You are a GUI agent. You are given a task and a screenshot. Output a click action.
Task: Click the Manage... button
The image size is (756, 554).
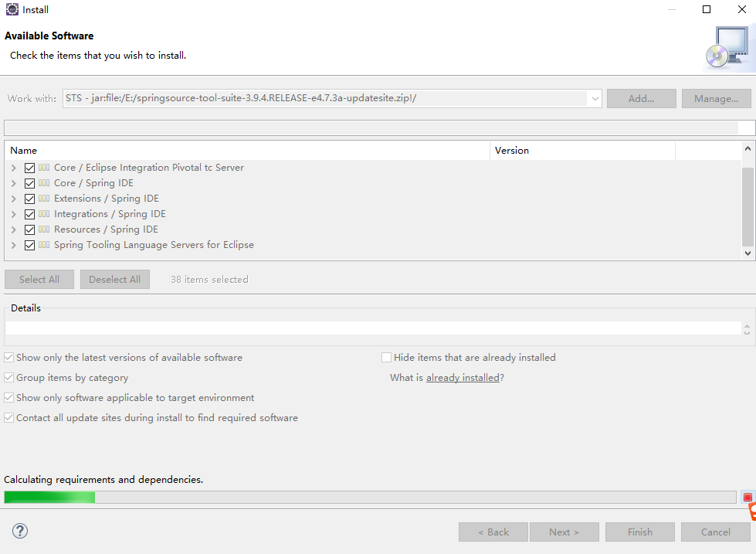(716, 98)
